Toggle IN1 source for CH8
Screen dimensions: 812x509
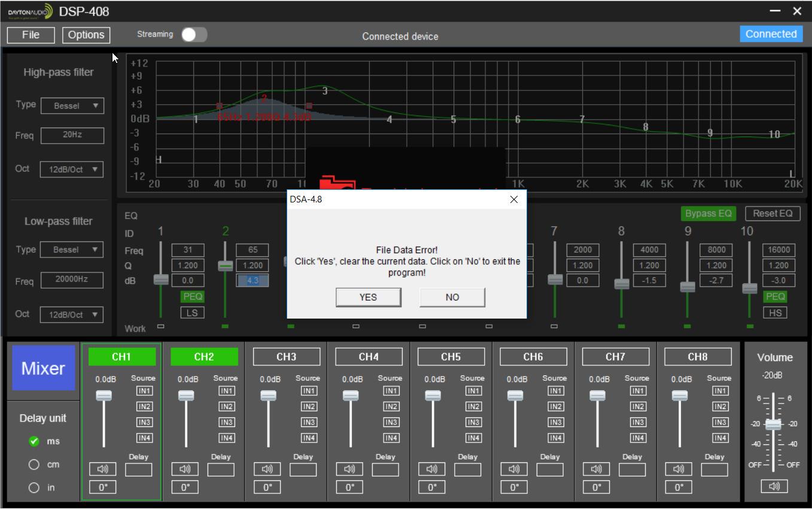[720, 391]
